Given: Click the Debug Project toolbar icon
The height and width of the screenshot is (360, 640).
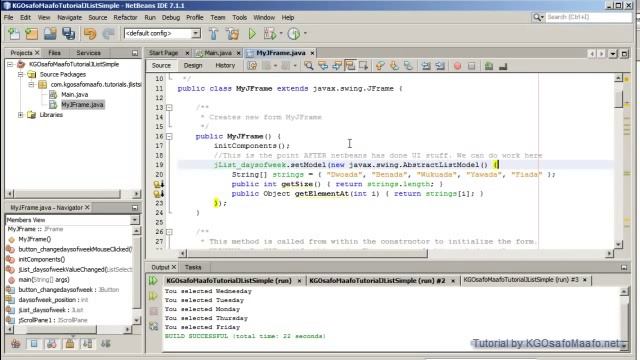Looking at the screenshot, I should click(270, 33).
